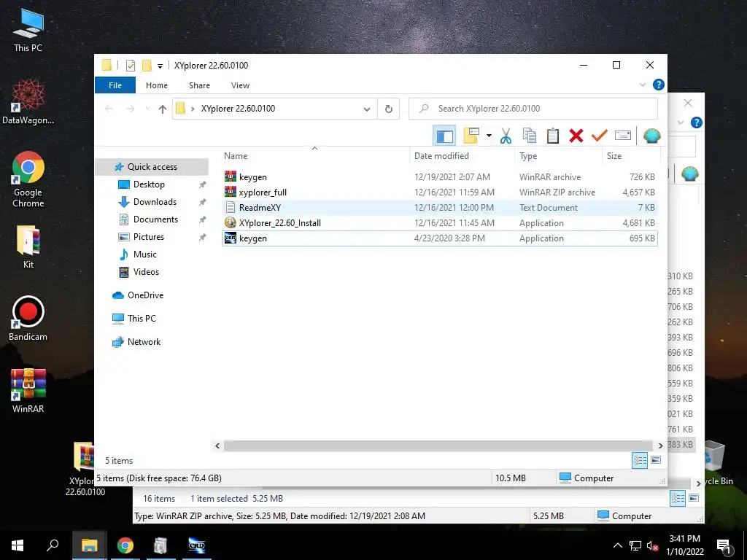Click the Forward navigation arrow

point(130,109)
